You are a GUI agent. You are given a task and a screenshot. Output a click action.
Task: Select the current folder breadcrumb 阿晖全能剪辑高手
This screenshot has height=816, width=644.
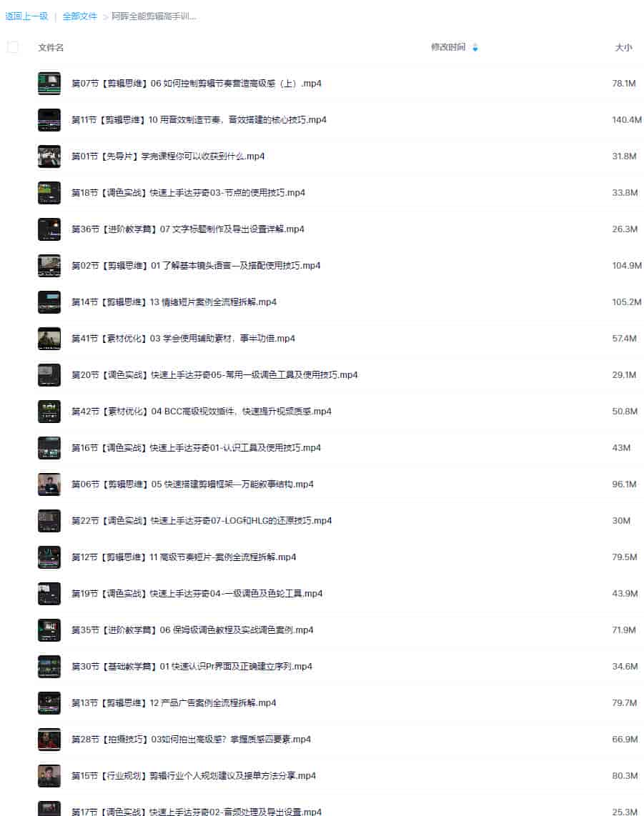click(154, 16)
